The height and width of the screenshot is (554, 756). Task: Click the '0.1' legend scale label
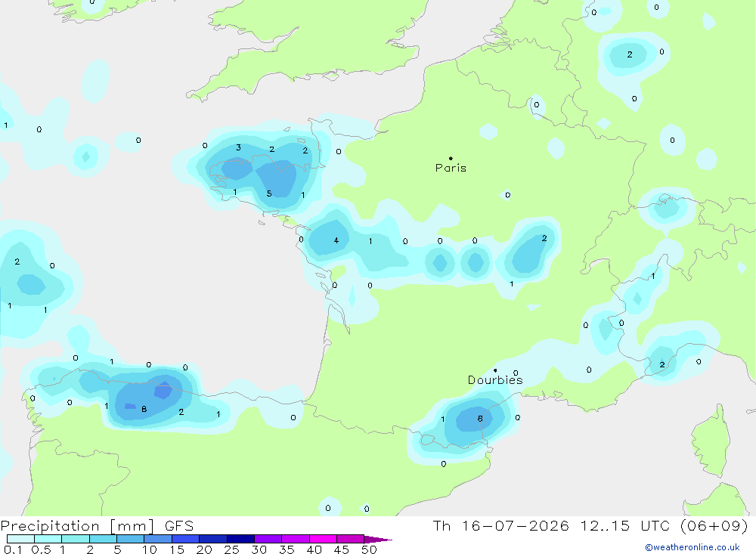pyautogui.click(x=13, y=549)
